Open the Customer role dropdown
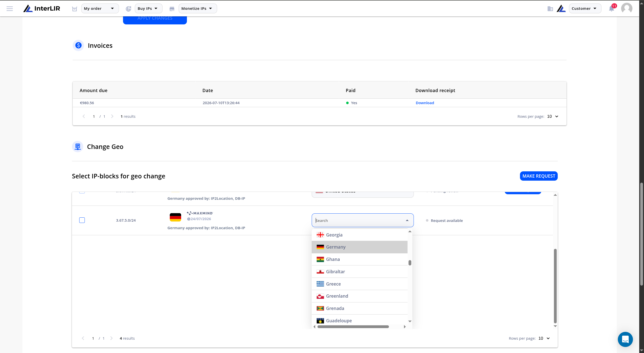Image resolution: width=644 pixels, height=353 pixels. 585,9
